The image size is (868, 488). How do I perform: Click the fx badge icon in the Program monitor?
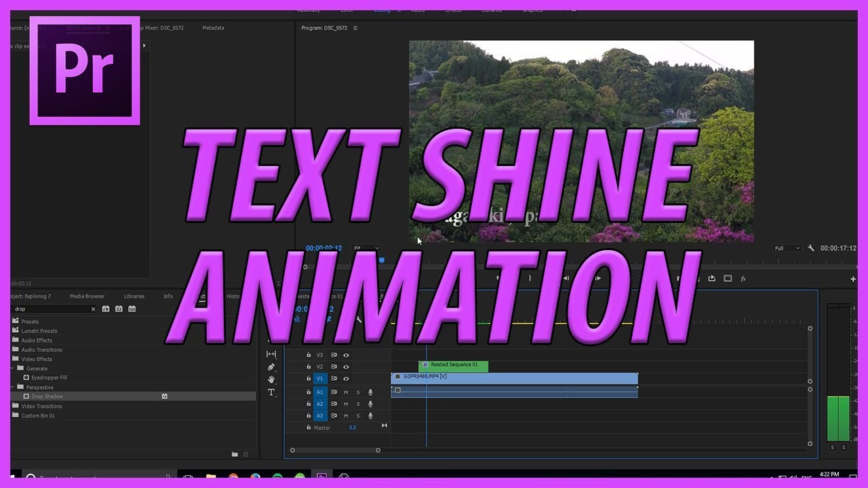743,279
